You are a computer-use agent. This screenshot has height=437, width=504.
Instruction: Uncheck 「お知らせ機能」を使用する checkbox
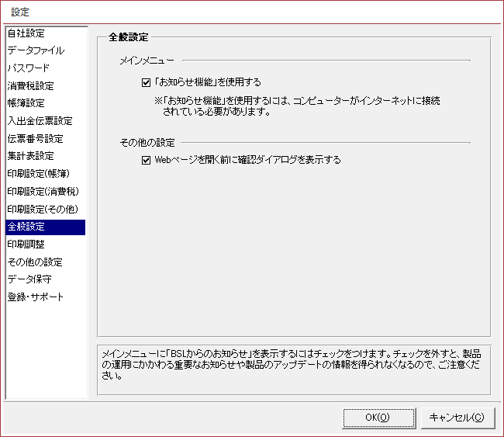point(146,82)
